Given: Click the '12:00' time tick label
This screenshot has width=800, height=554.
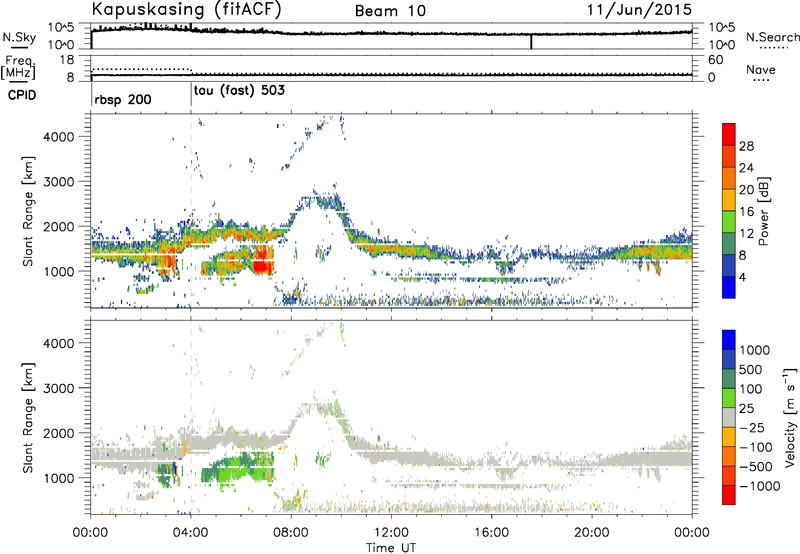Looking at the screenshot, I should [391, 533].
